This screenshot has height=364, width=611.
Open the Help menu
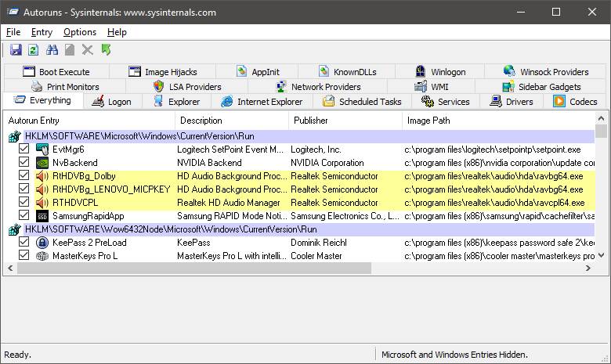(117, 32)
